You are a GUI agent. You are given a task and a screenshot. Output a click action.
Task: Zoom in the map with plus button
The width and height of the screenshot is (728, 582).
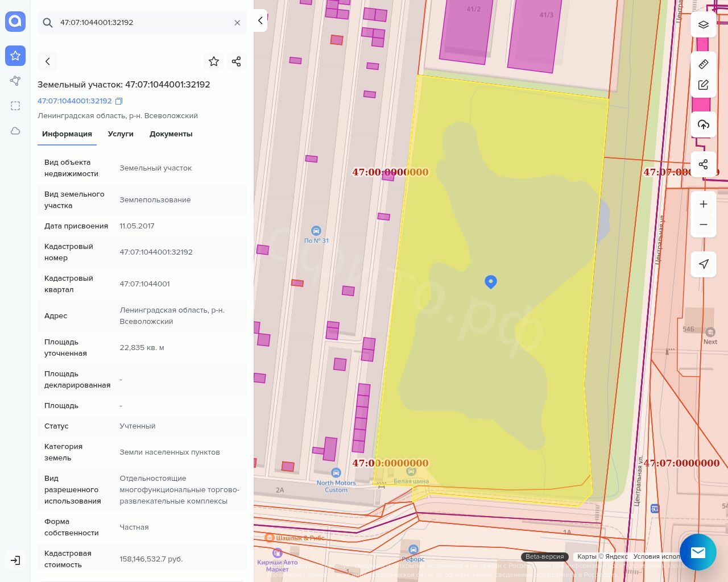point(704,204)
